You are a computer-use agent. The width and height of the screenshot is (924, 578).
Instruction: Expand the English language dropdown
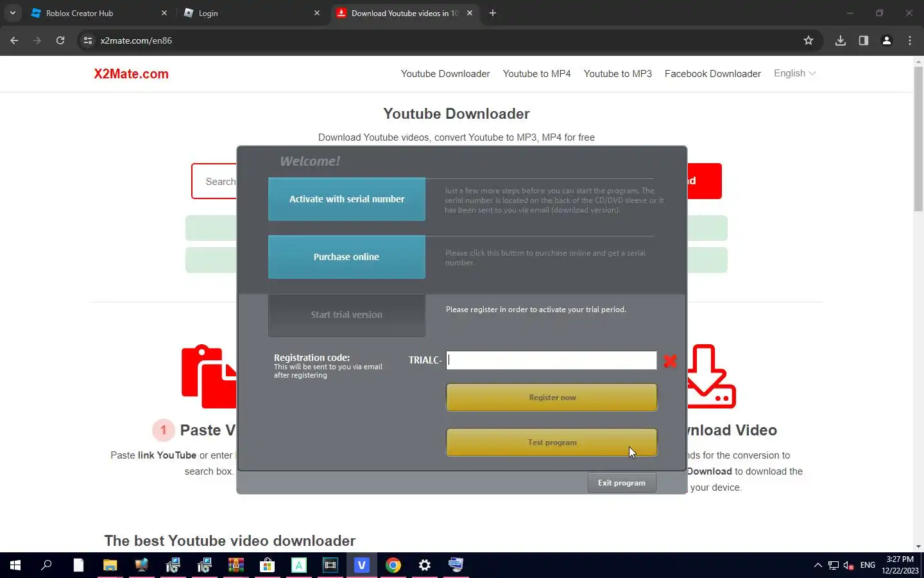point(794,73)
